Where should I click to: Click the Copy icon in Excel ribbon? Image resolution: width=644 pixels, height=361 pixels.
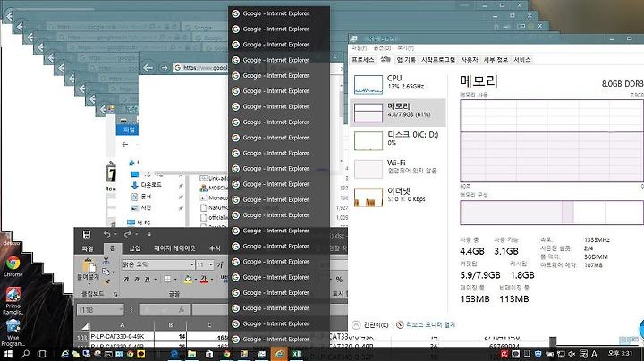coord(106,271)
